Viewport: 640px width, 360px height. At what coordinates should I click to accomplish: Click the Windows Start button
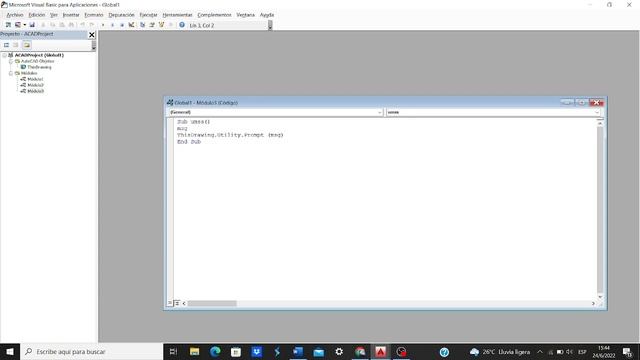pyautogui.click(x=10, y=351)
